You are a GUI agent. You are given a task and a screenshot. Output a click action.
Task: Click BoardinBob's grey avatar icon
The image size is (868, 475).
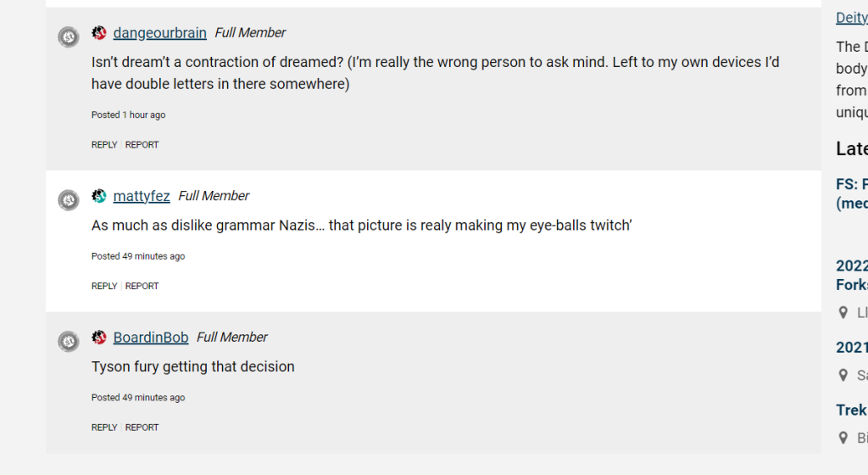coord(69,342)
